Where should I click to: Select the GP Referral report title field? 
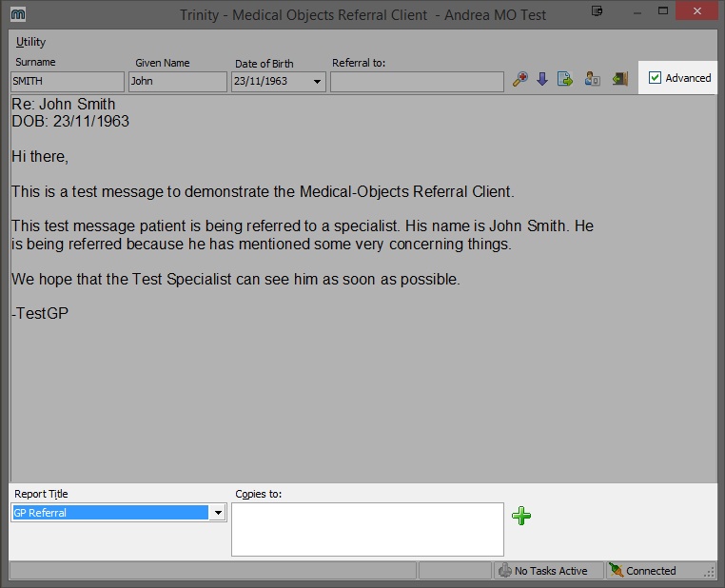(x=110, y=513)
